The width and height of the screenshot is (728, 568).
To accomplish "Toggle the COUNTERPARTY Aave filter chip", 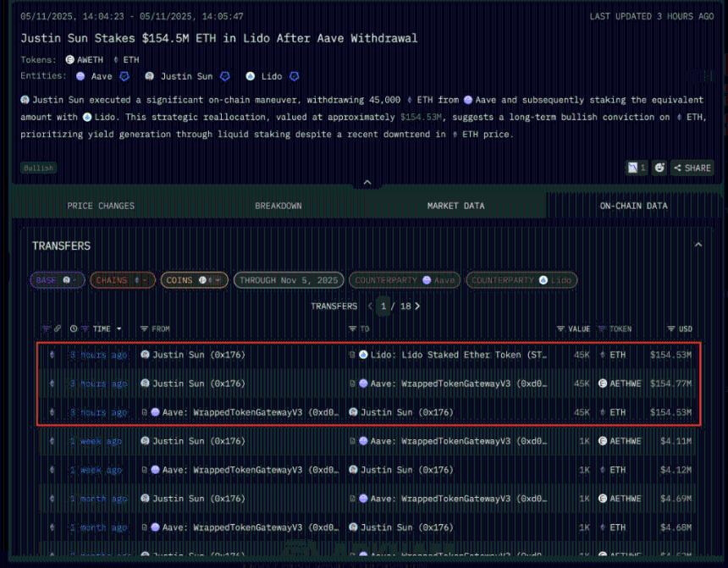I will coord(404,279).
